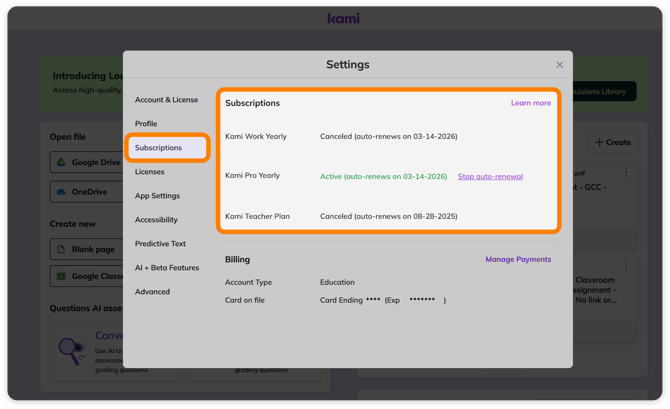Click the Subscriptions section heading
This screenshot has width=670, height=409.
click(x=253, y=103)
